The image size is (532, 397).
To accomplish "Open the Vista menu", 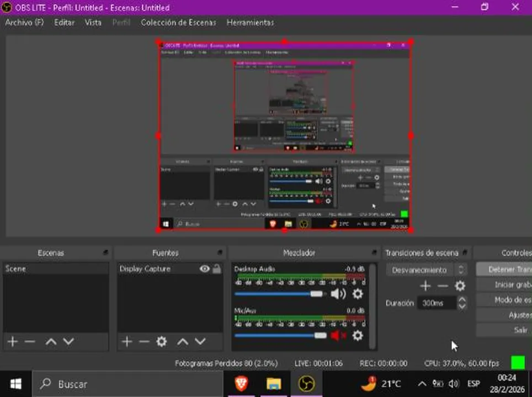I will coord(93,23).
